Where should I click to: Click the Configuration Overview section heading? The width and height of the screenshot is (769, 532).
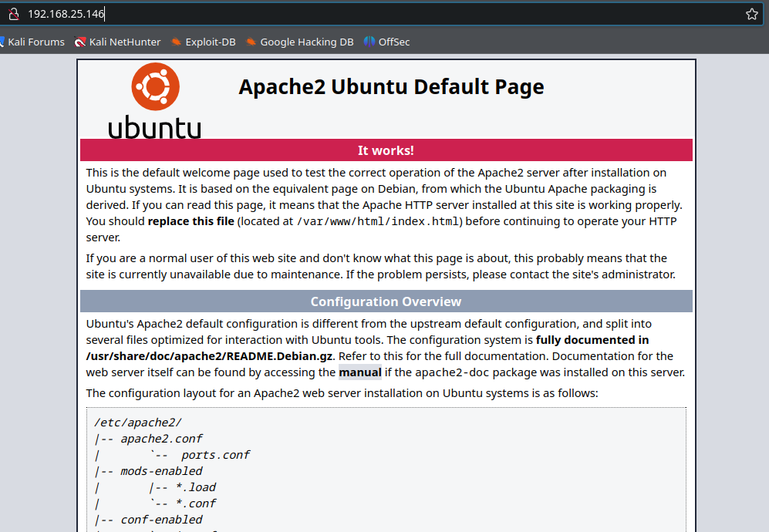pyautogui.click(x=386, y=301)
